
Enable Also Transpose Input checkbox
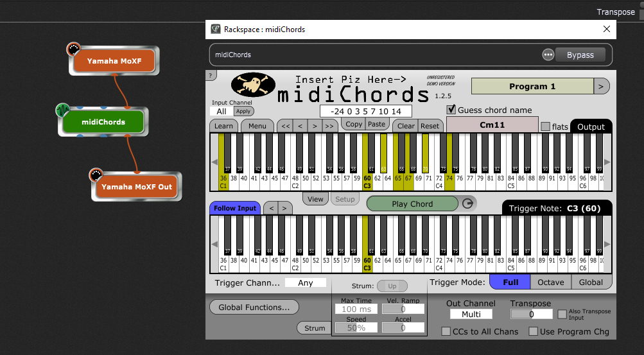562,315
